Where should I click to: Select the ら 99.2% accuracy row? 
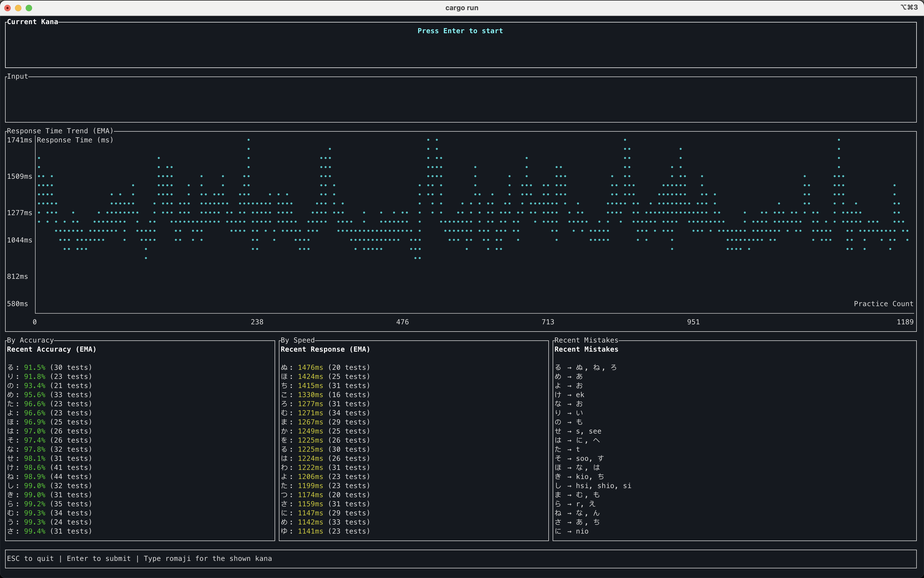click(x=50, y=504)
